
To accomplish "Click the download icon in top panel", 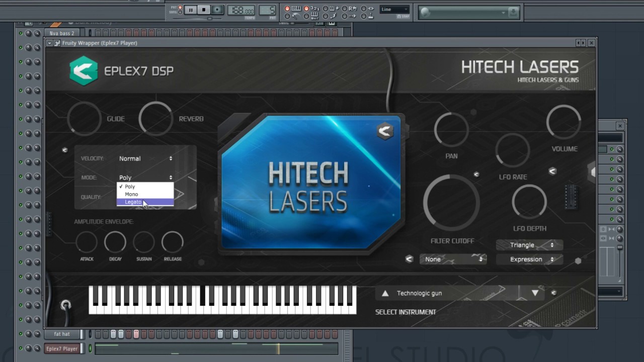I will pyautogui.click(x=513, y=12).
